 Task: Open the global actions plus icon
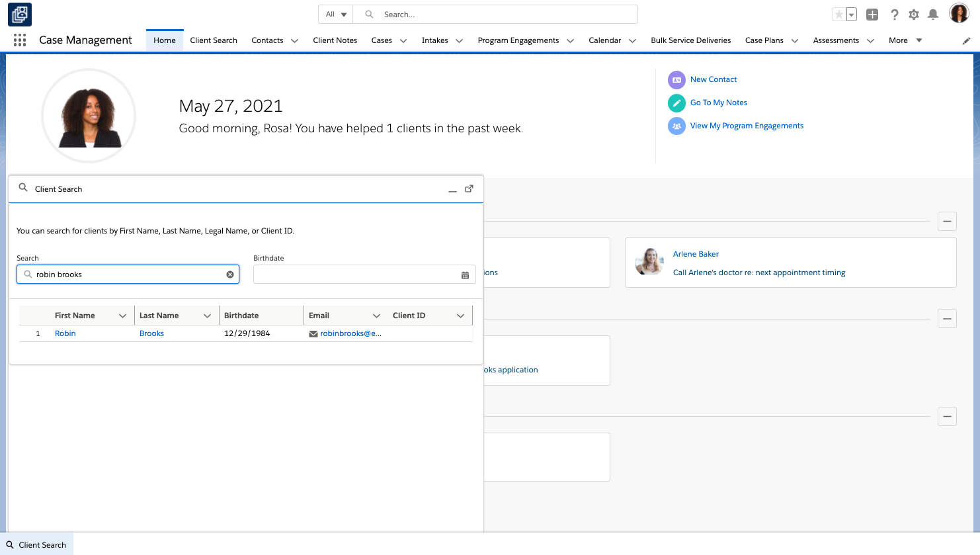pyautogui.click(x=872, y=15)
